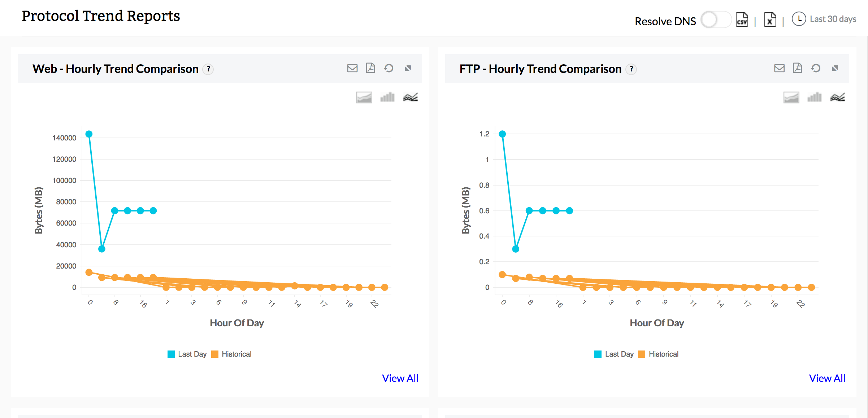
Task: Switch Web chart to area view
Action: pyautogui.click(x=364, y=97)
